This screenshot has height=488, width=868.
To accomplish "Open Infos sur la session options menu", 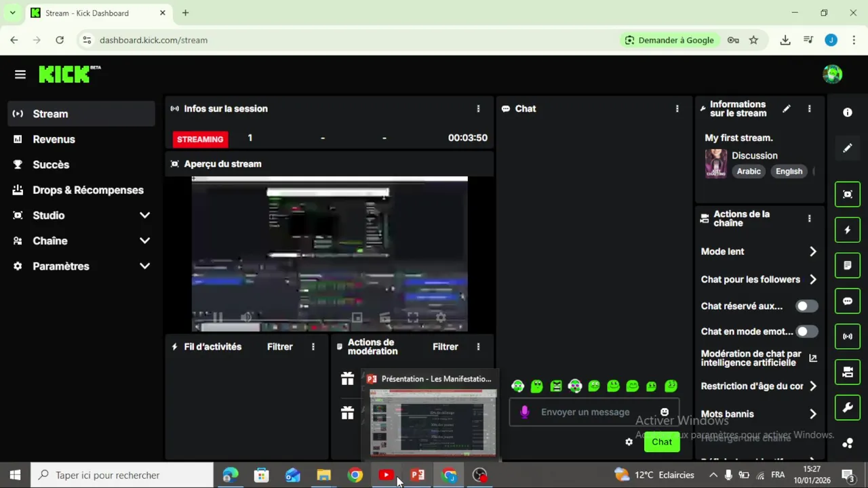I will (478, 108).
